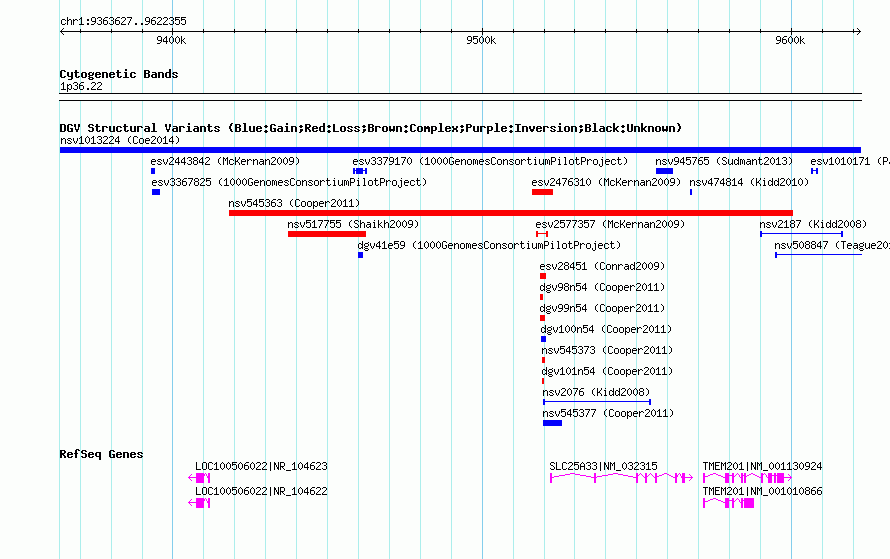Click the chr1:9363627..9622355 coordinate text
The height and width of the screenshot is (559, 890).
pos(123,21)
